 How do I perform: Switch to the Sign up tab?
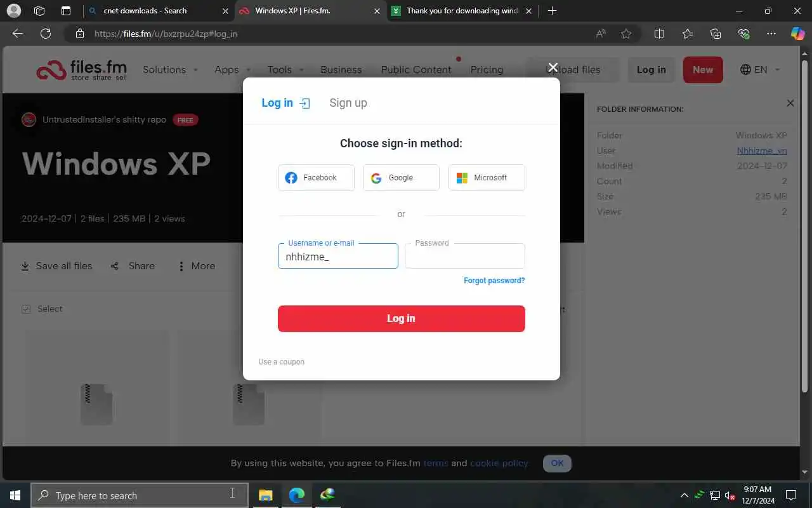point(348,103)
